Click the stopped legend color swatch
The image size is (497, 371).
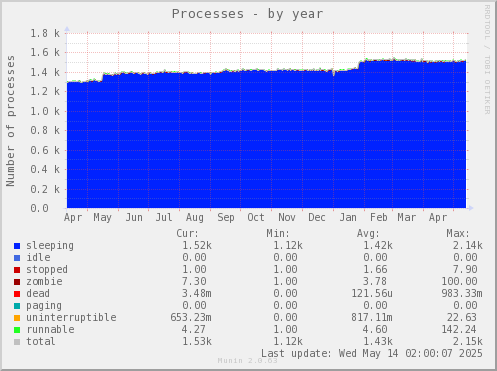(17, 270)
